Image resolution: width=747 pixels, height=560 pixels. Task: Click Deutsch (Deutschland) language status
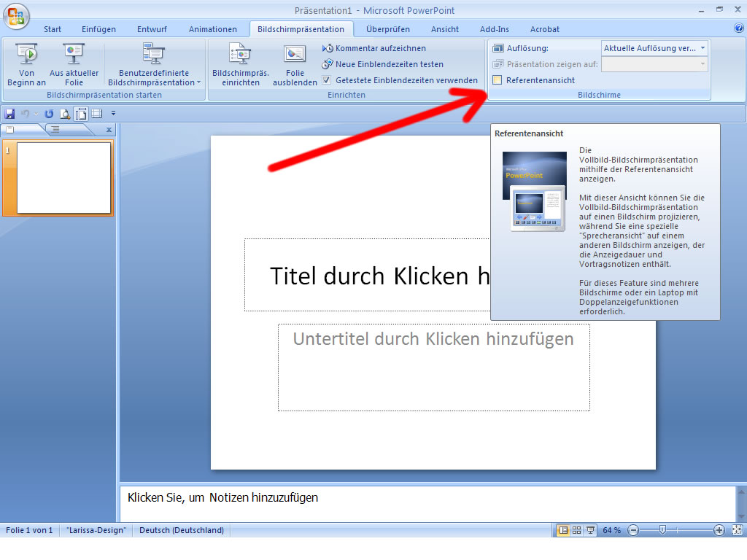click(182, 530)
